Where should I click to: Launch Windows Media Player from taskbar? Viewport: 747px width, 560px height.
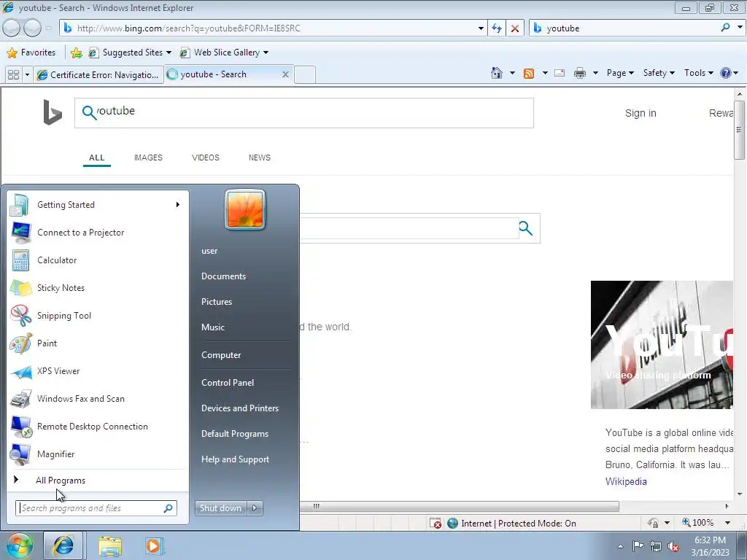154,545
